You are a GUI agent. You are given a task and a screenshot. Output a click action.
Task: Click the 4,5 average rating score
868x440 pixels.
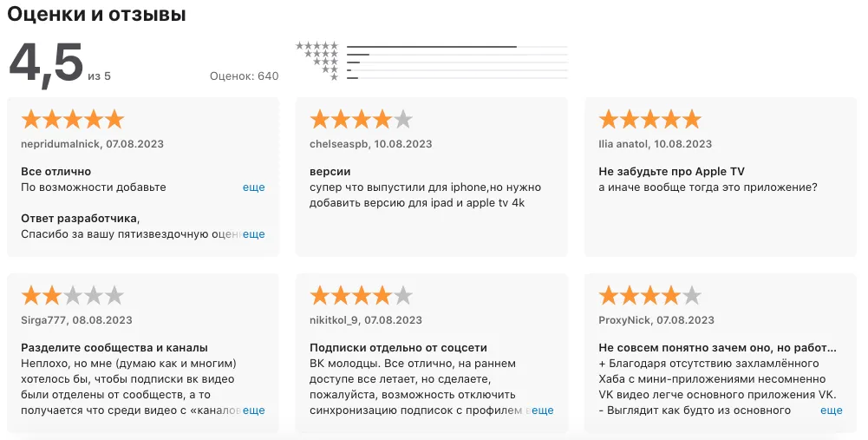46,64
